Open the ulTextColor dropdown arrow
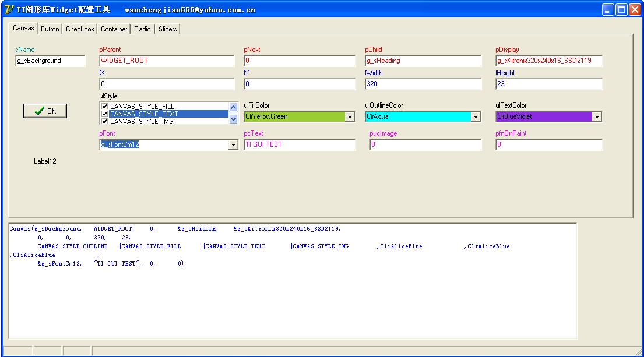 pyautogui.click(x=597, y=116)
